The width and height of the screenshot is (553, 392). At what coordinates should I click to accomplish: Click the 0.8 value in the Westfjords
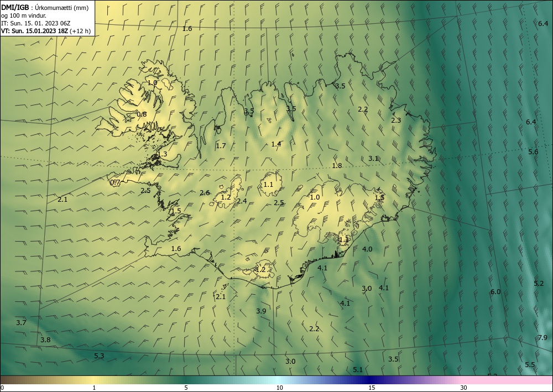pos(142,114)
